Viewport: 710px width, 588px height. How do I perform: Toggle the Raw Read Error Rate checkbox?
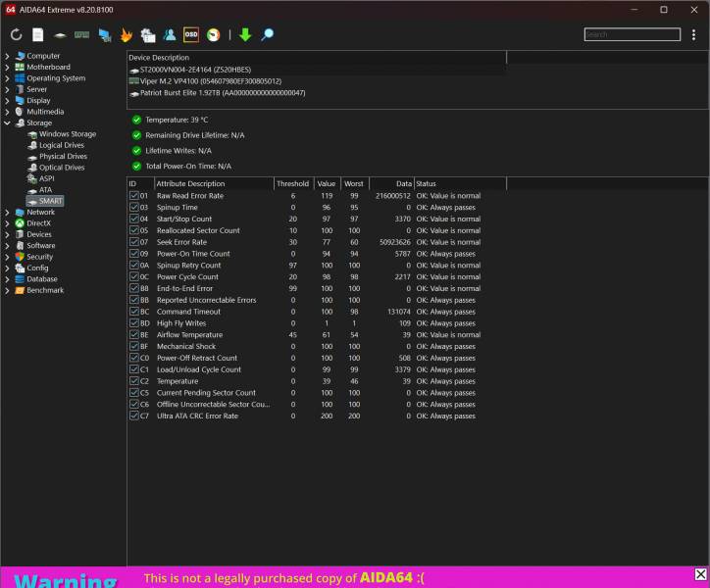(x=134, y=196)
